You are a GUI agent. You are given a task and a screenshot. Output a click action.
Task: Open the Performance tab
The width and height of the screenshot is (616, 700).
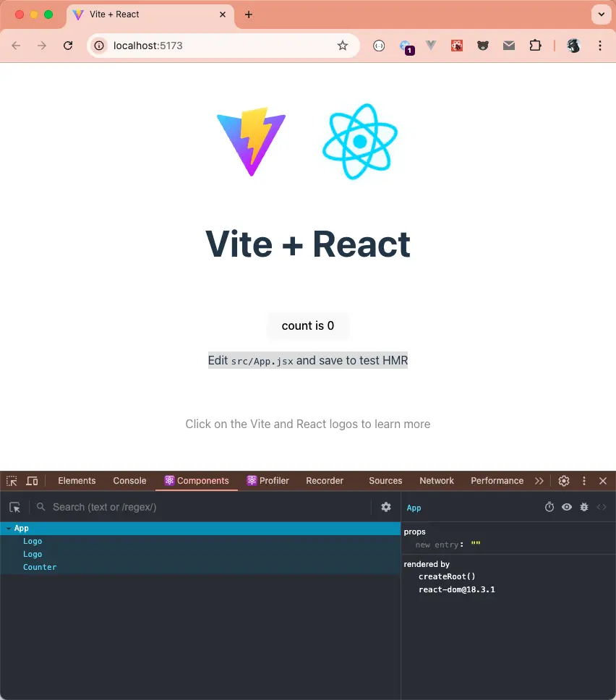497,481
